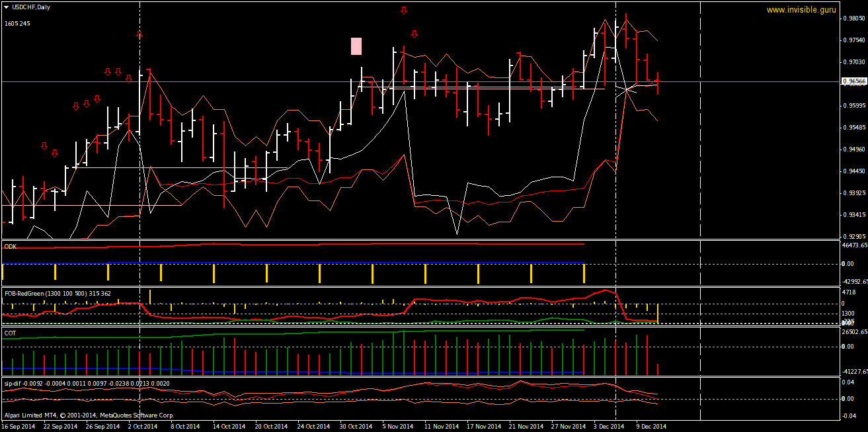Click the 0.92905 price axis level
The height and width of the screenshot is (432, 868).
[x=853, y=236]
